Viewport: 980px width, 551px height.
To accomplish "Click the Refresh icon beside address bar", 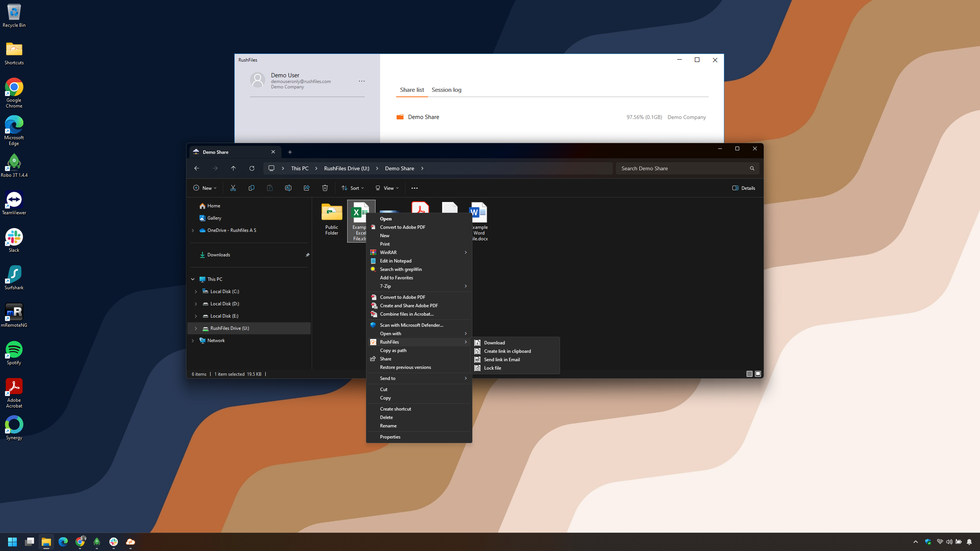I will coord(252,168).
